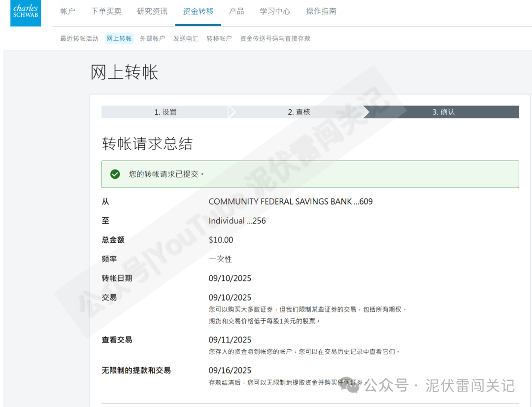Open the 转移帐户 section
532x407 pixels.
pyautogui.click(x=219, y=37)
